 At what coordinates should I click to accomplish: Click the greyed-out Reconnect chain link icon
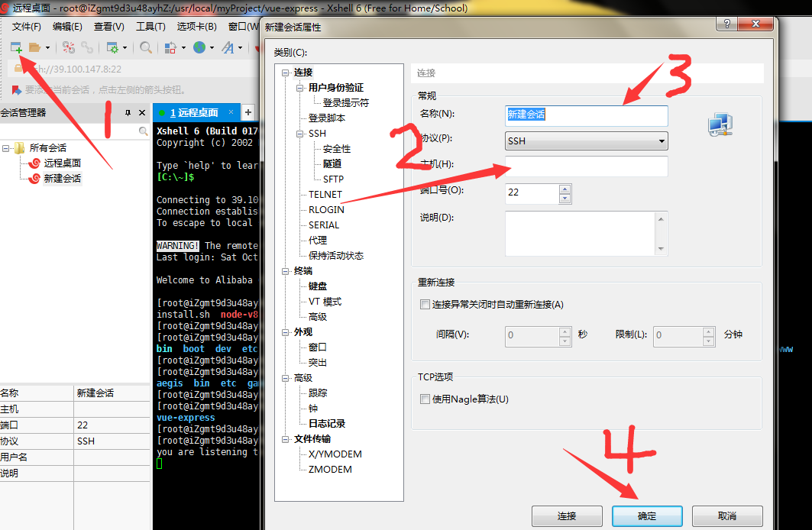tap(87, 47)
